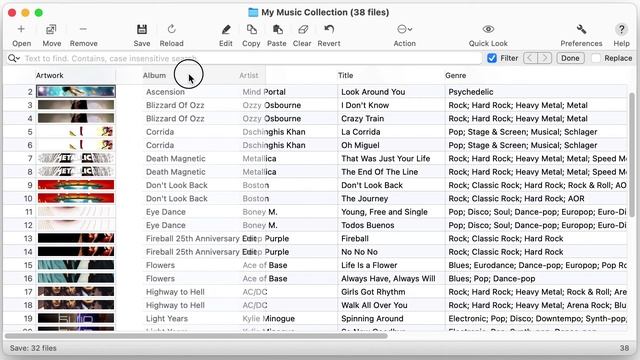
Task: Click the 'Psychedelic' genre cell
Action: tap(471, 92)
